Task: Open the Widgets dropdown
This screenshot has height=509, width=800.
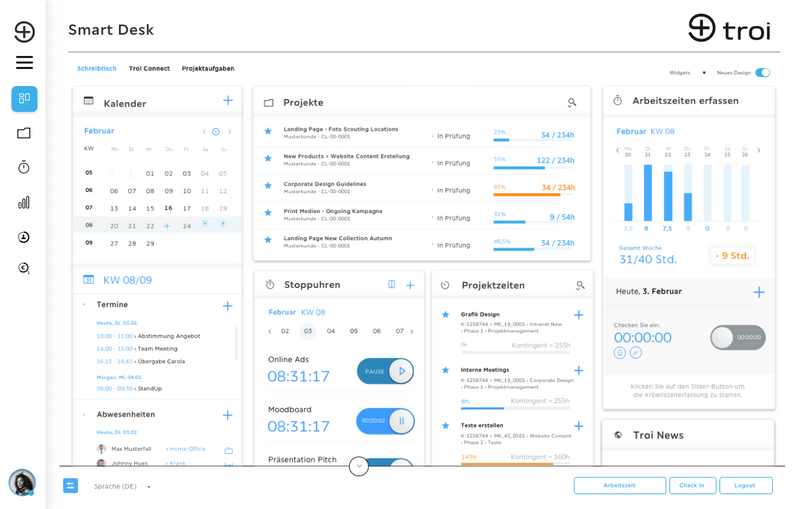Action: pos(687,73)
